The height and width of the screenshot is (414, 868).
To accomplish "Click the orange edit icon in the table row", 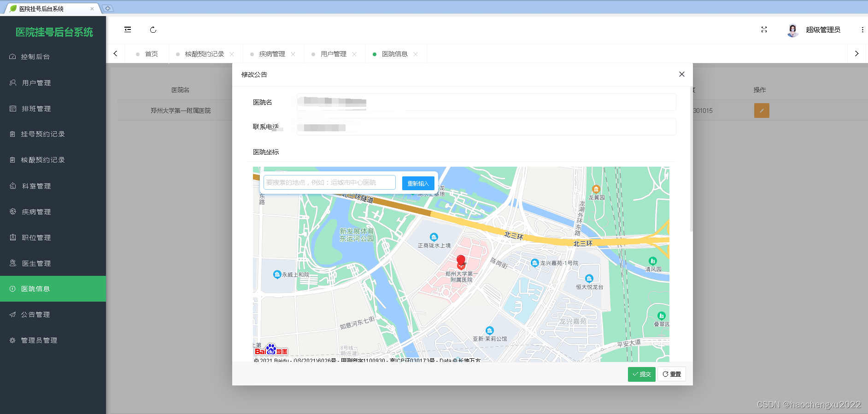I will (762, 111).
